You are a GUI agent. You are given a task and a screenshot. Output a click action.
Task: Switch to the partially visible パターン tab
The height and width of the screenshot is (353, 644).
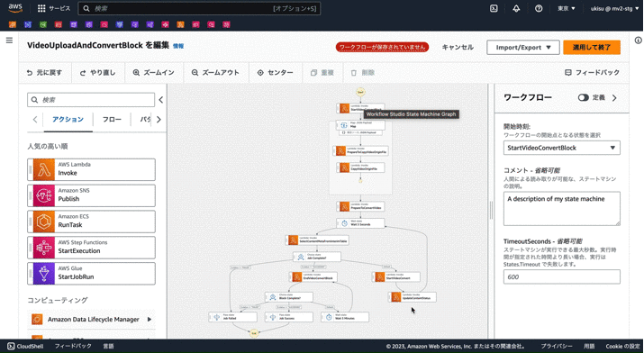coord(145,120)
